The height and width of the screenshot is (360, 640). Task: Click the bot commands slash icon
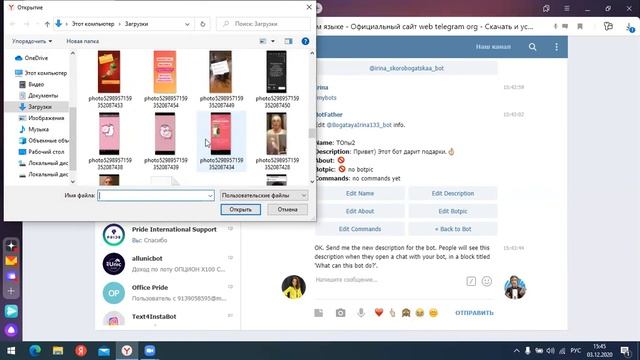[x=471, y=281]
